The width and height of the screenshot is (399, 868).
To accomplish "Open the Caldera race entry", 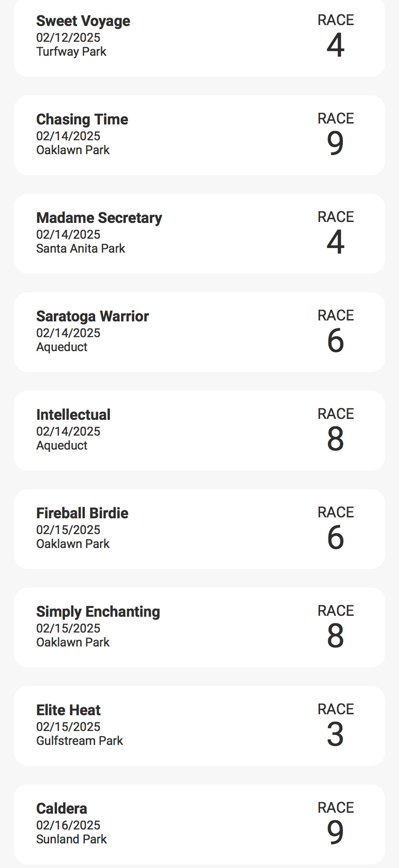I will [x=199, y=824].
